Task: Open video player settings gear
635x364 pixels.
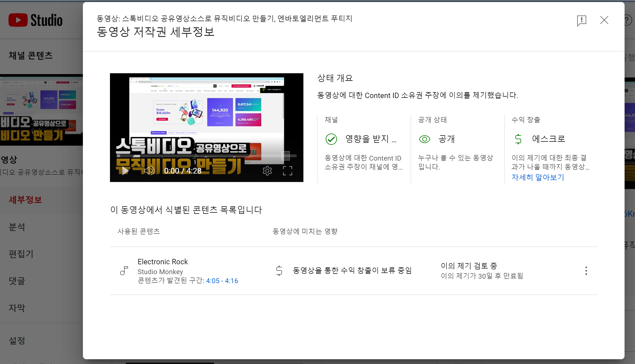Action: pos(267,171)
